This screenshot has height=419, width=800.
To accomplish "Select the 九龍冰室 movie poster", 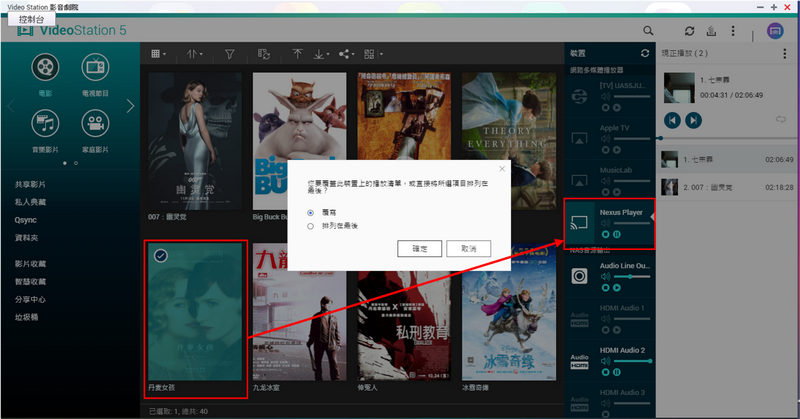I will coord(299,312).
